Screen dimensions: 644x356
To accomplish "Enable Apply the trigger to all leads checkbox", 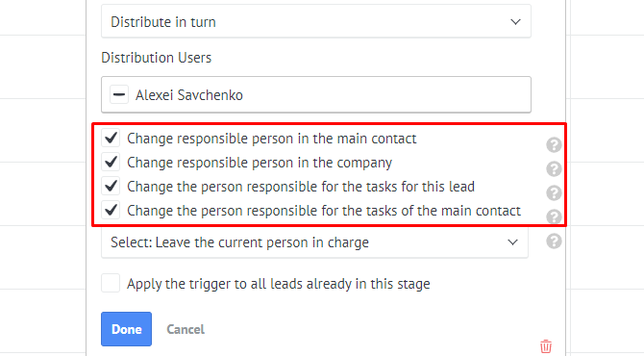I will (x=111, y=283).
